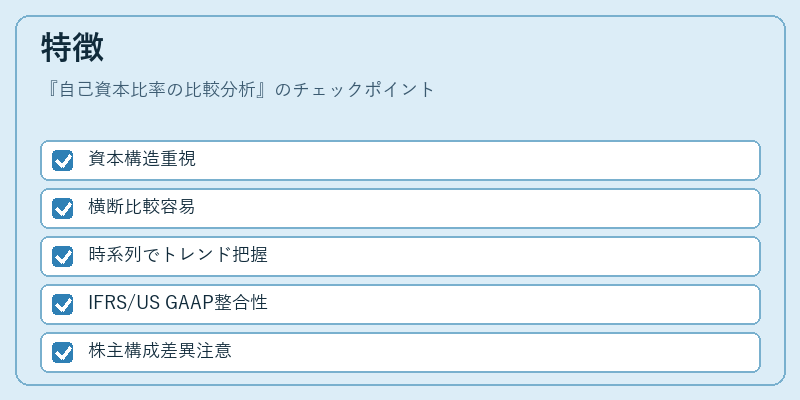Untick the 時系列でトレンド把握 checkbox

point(62,256)
